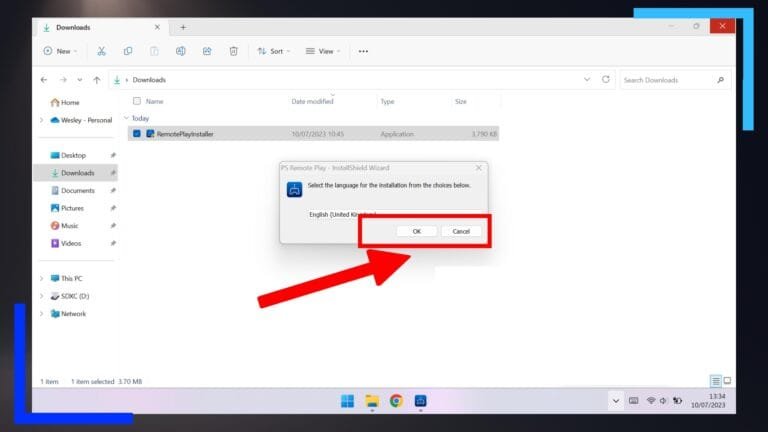This screenshot has height=432, width=768.
Task: Select Downloads in the sidebar
Action: 76,173
